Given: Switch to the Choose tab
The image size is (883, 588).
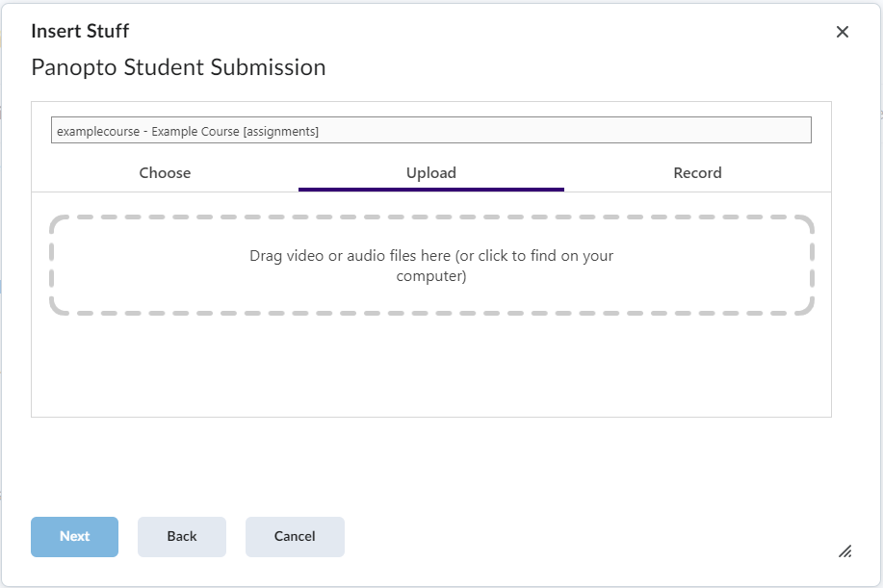Looking at the screenshot, I should pyautogui.click(x=165, y=172).
